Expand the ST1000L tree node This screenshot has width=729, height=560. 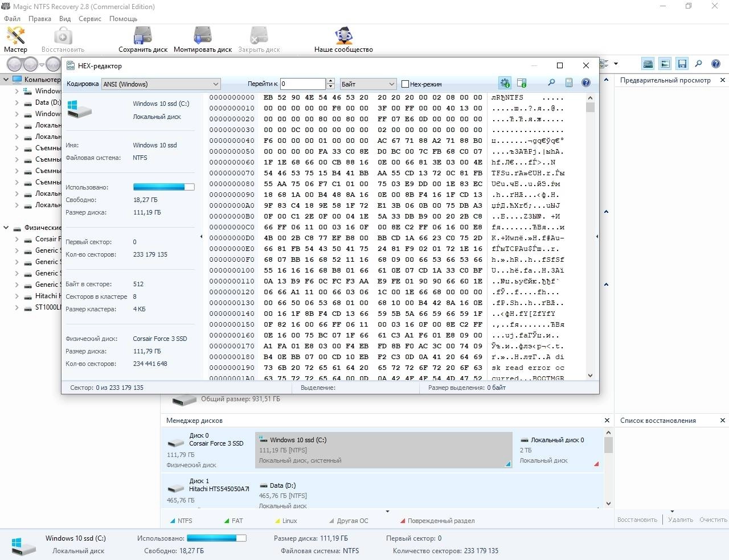[17, 307]
